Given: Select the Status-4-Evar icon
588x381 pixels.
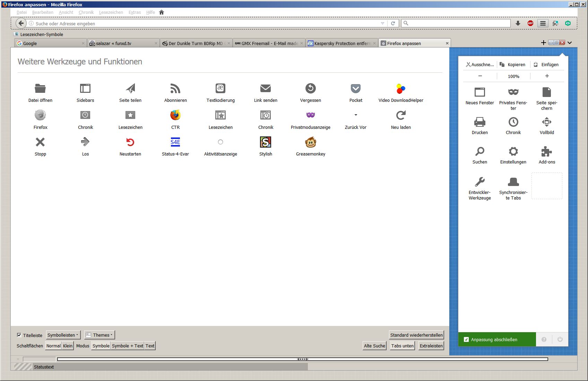Looking at the screenshot, I should tap(175, 142).
